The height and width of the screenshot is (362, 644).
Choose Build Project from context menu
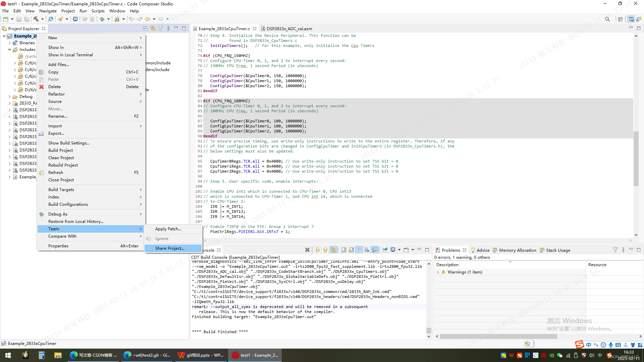click(x=60, y=150)
